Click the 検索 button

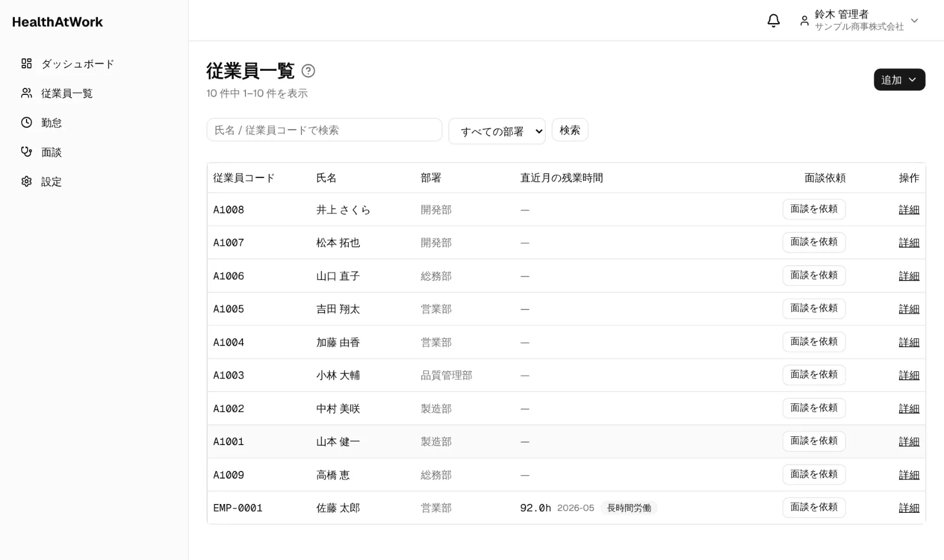[569, 130]
